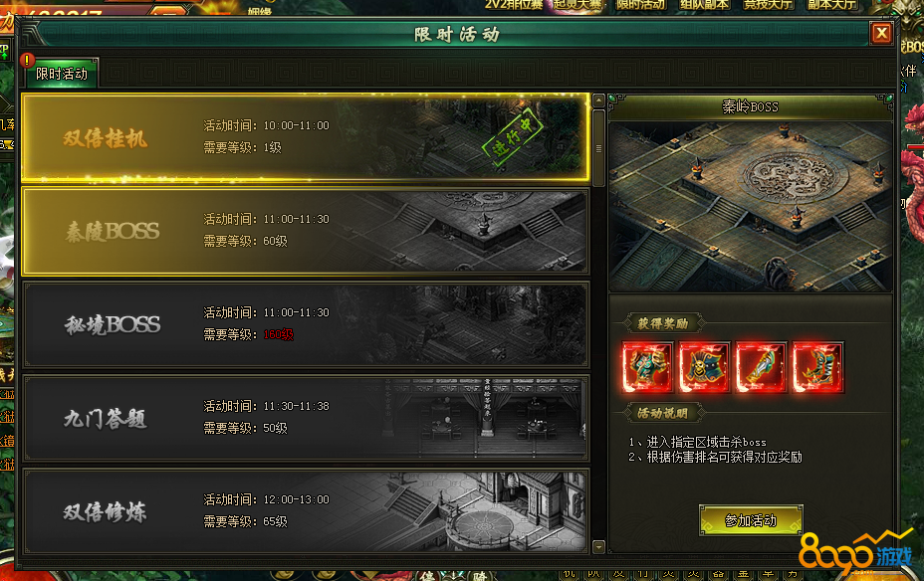This screenshot has width=924, height=581.
Task: Click the fourth boots reward icon
Action: click(817, 367)
